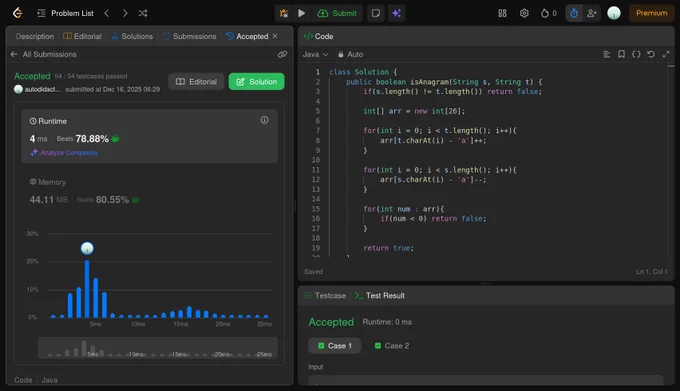Expand the editor to fullscreen icon
Screen dimensions: 680x391
tap(666, 54)
